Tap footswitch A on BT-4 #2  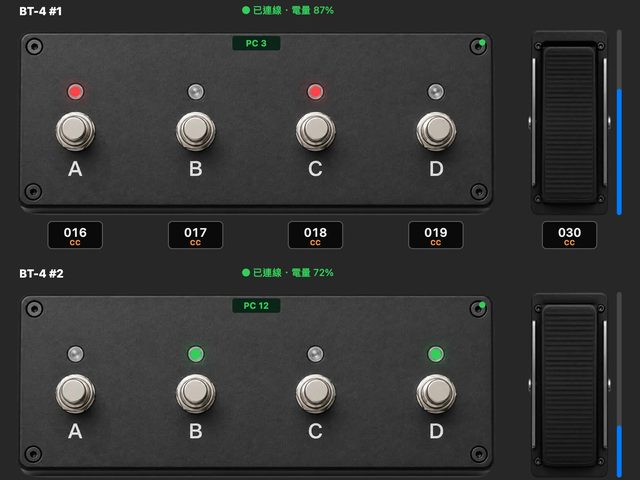coord(75,393)
